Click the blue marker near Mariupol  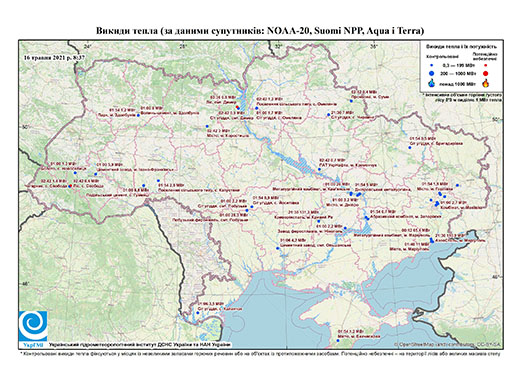432,240
